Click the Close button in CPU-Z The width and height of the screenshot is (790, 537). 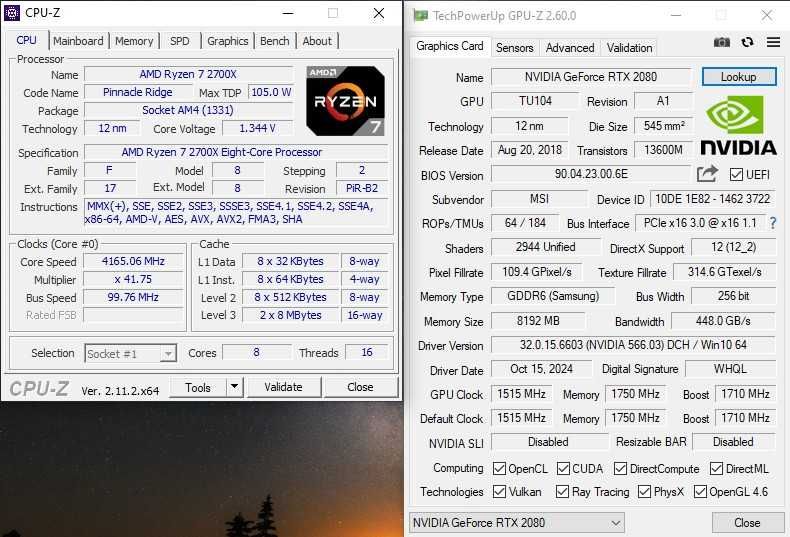360,387
